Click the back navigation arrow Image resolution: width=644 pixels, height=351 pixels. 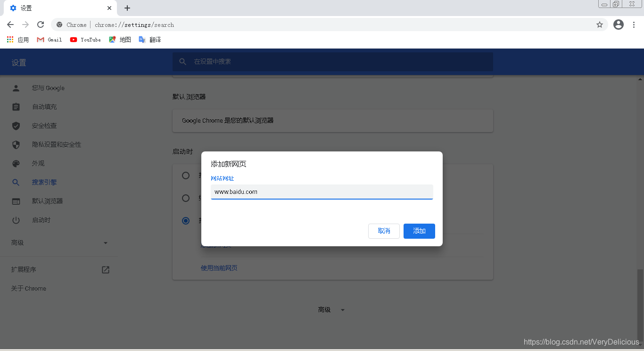pos(10,25)
